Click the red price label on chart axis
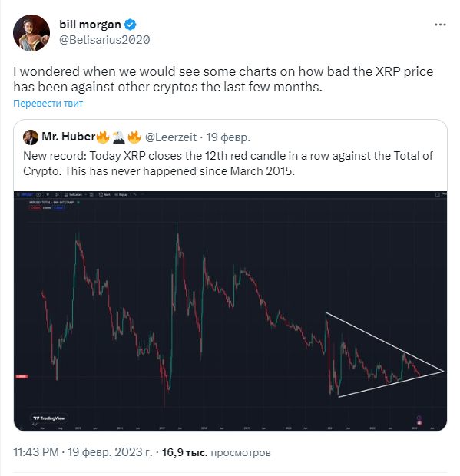 pos(22,376)
